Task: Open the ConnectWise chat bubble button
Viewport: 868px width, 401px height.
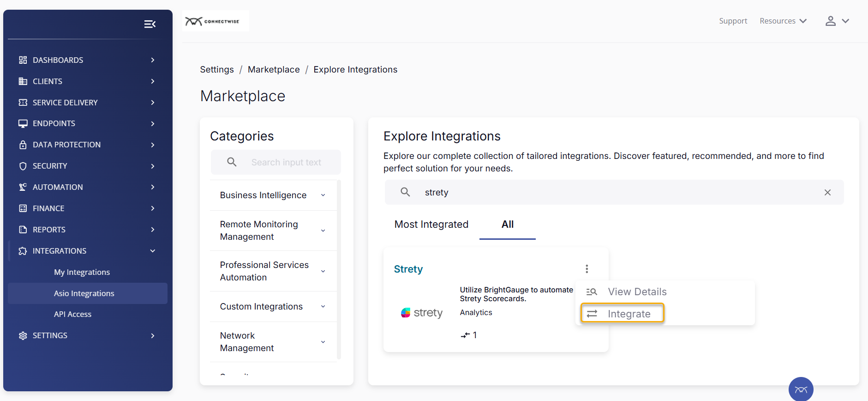Action: [x=801, y=389]
